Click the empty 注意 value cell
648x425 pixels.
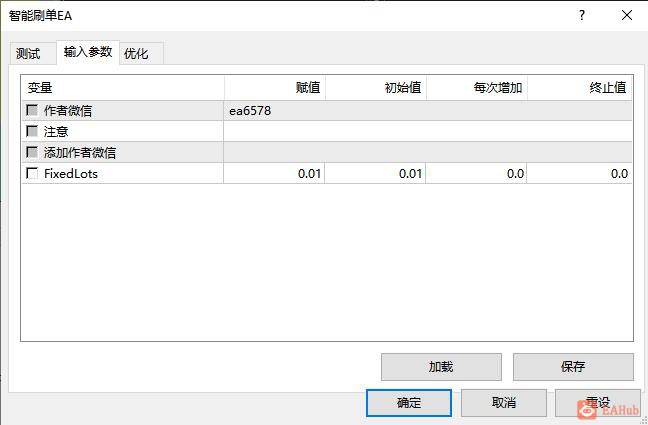point(428,131)
